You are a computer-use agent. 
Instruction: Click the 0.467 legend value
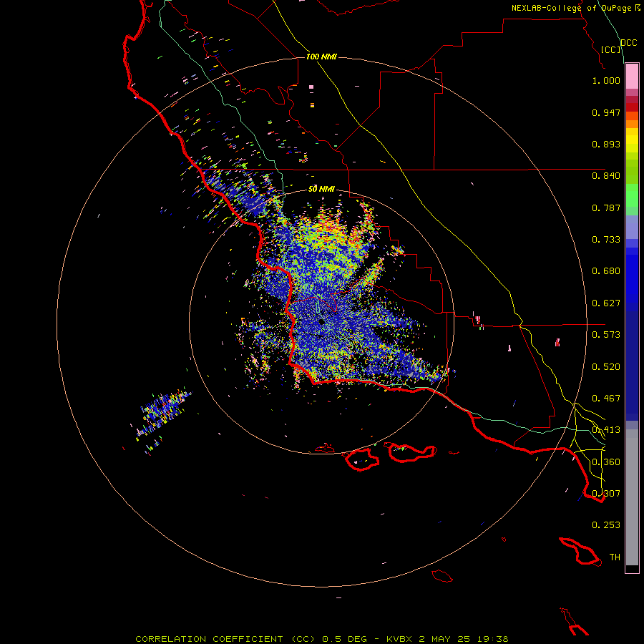[x=606, y=399]
